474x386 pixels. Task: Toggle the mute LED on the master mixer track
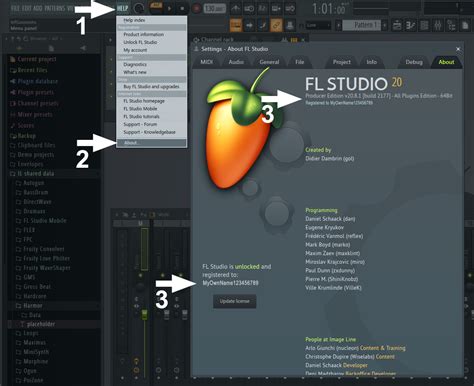(x=140, y=275)
